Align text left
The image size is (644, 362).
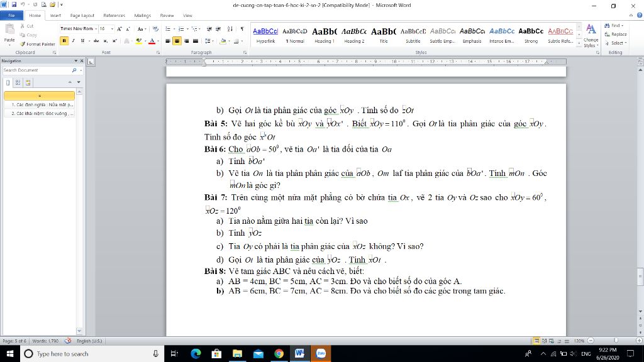coord(167,41)
